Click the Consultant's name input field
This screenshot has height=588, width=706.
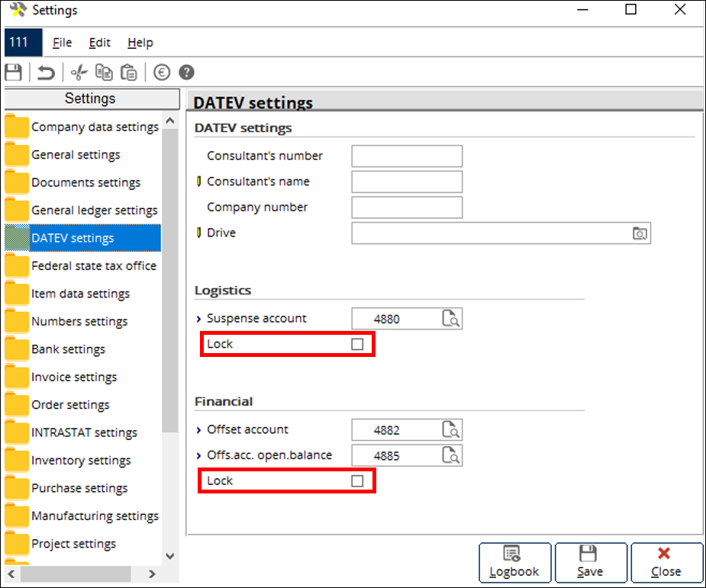click(407, 182)
